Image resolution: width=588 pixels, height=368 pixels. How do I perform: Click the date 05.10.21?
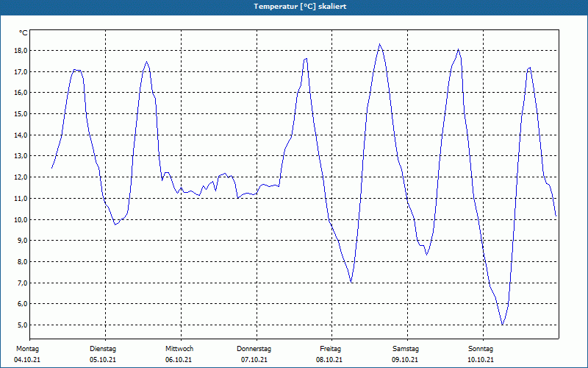(x=103, y=360)
